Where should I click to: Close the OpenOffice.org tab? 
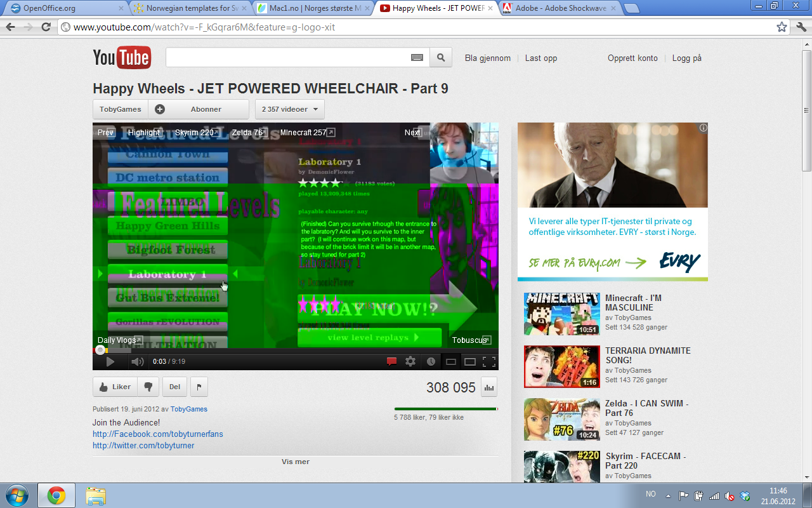tap(121, 8)
